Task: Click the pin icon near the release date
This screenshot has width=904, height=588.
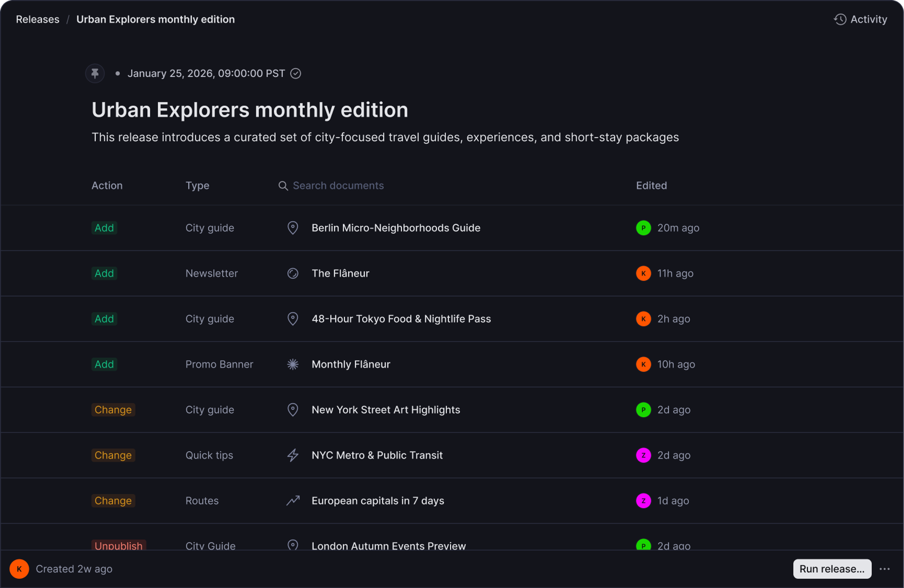Action: tap(95, 73)
